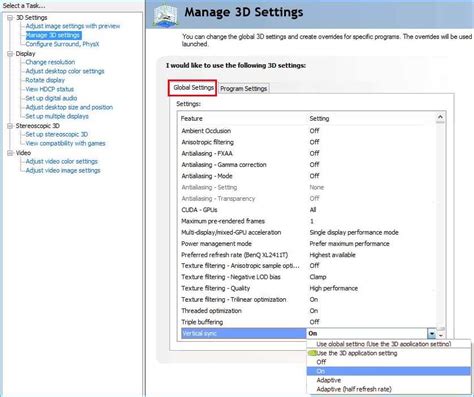Click the NVIDIA mark beside application setting option
The width and height of the screenshot is (474, 397).
point(312,353)
